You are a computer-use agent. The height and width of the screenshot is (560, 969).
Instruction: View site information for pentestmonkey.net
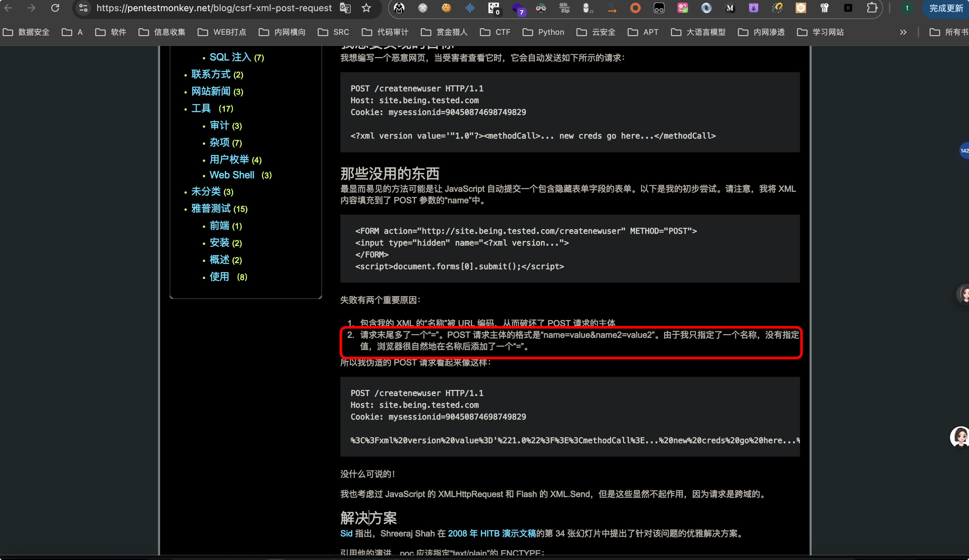83,8
